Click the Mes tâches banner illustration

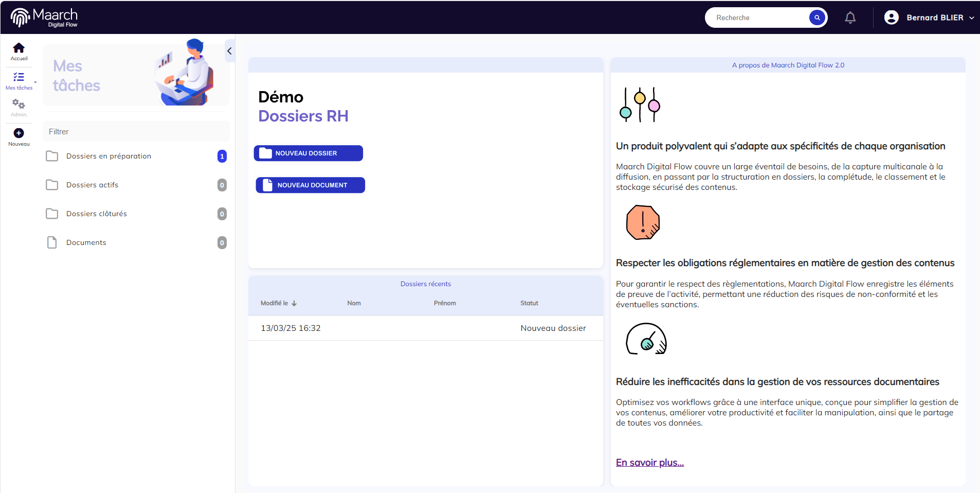[185, 72]
